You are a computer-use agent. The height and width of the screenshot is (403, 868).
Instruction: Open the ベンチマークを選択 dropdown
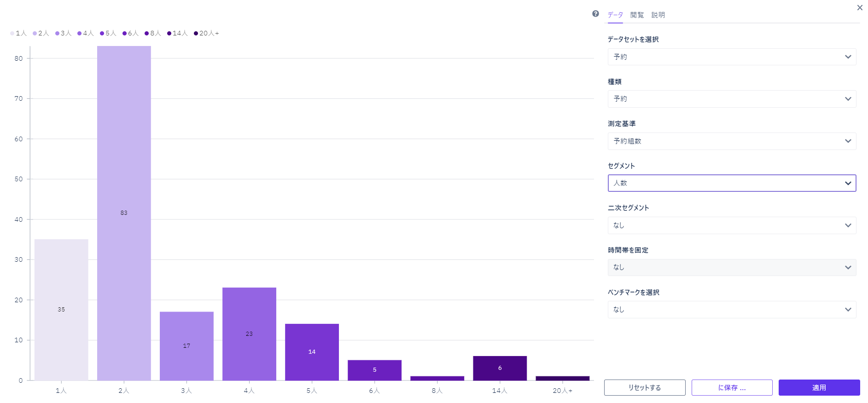click(731, 310)
